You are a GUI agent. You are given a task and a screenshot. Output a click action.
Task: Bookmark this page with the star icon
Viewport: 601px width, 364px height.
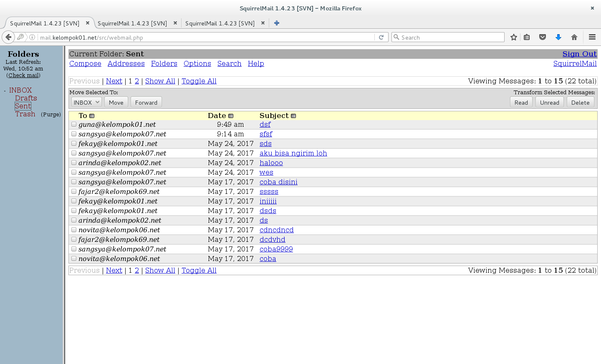(513, 37)
